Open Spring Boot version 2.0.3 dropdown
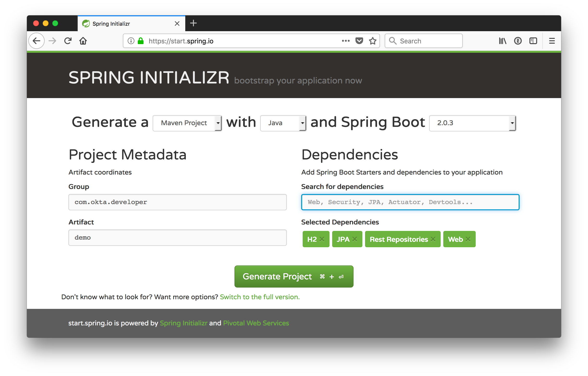The image size is (588, 376). (x=473, y=123)
